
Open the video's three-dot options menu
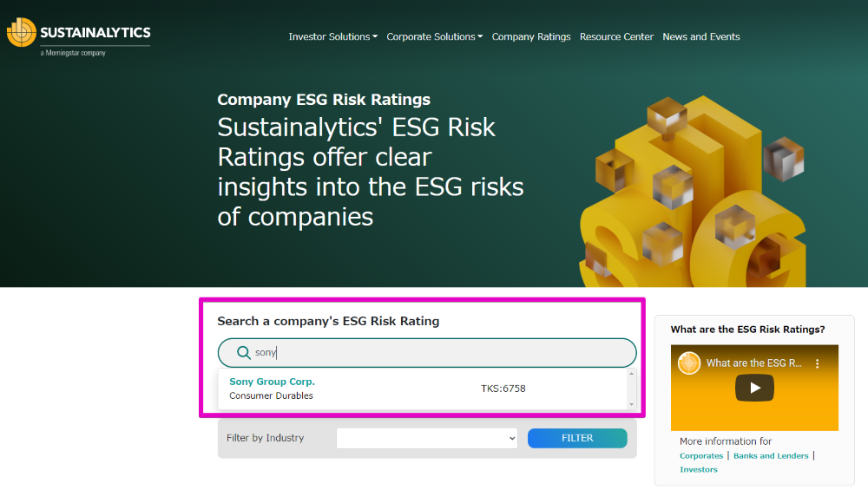point(817,363)
